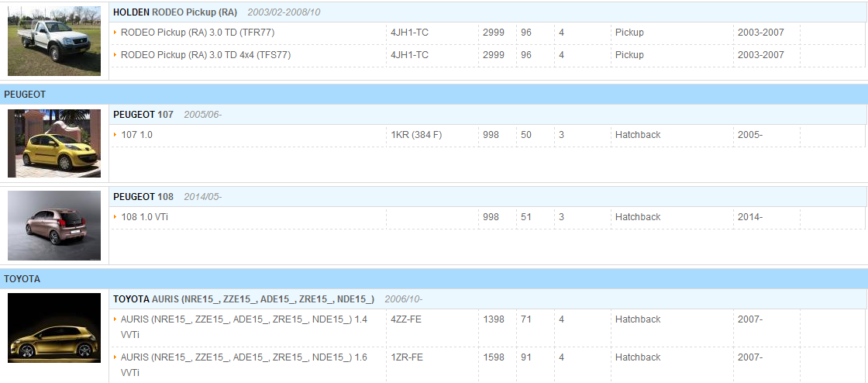The height and width of the screenshot is (383, 868).
Task: Click year 2007- in Auris 1.4 row
Action: pyautogui.click(x=750, y=319)
